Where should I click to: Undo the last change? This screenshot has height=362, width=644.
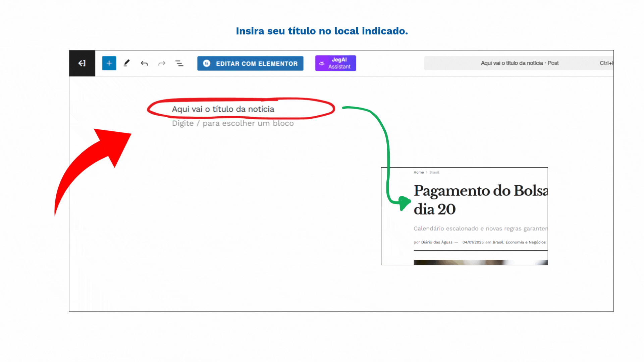[144, 63]
